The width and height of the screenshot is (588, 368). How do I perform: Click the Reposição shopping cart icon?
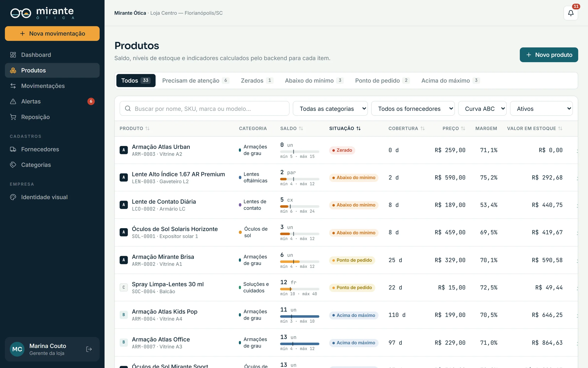tap(13, 117)
